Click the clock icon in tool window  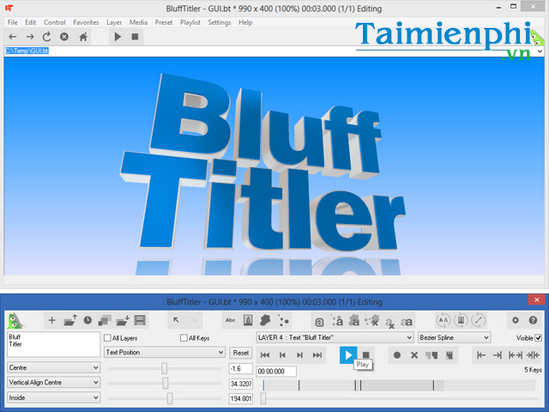coord(88,320)
